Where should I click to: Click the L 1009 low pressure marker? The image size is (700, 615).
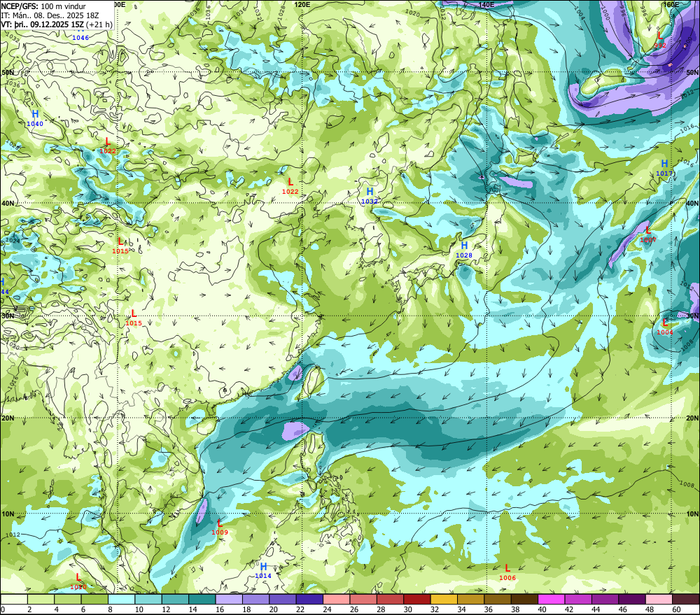[220, 527]
